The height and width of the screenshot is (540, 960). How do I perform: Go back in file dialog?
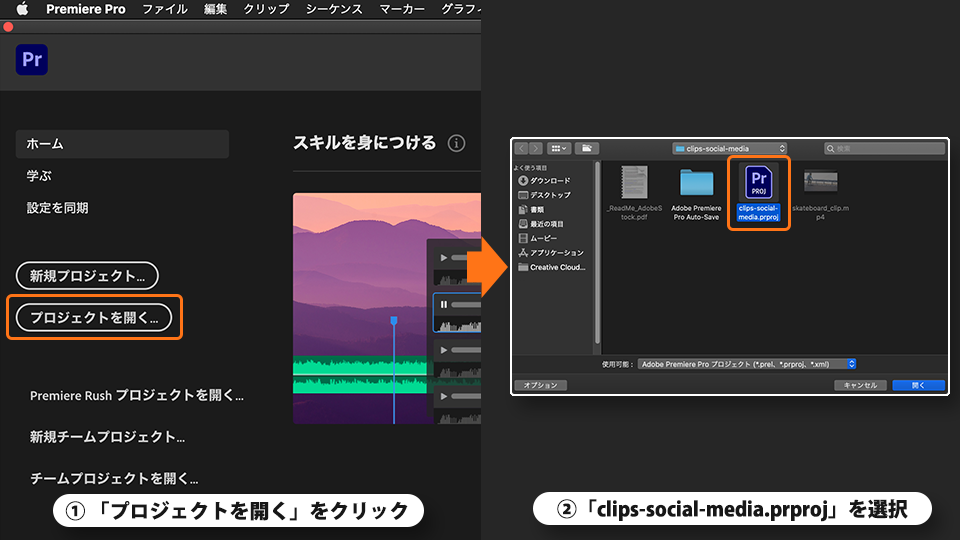click(x=521, y=148)
